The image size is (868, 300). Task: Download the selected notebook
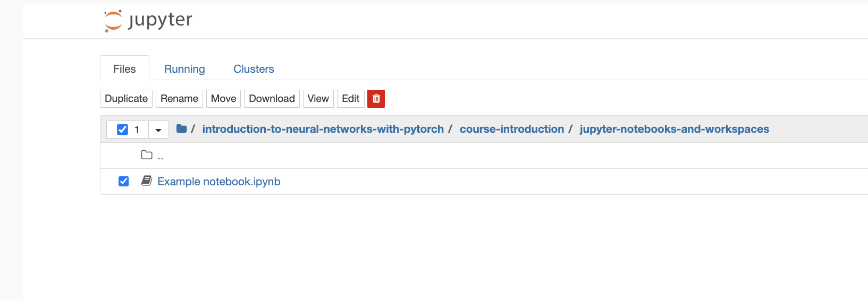[x=272, y=99]
